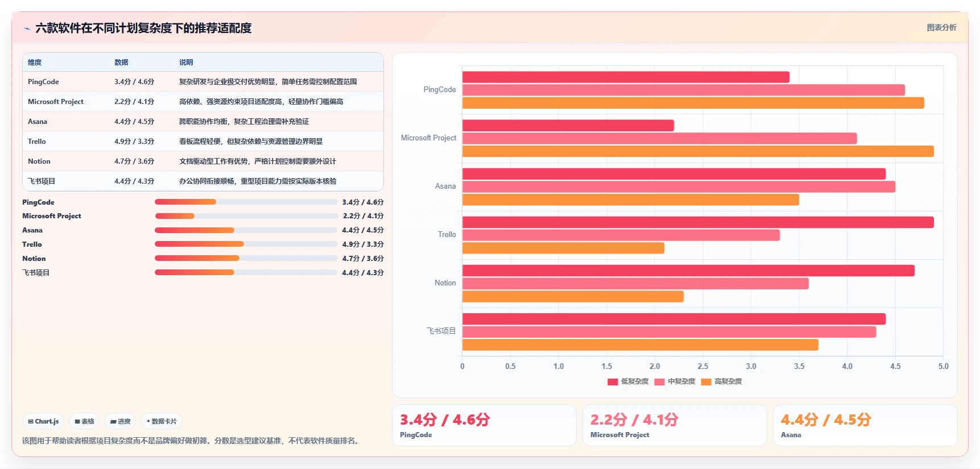Select the Asana table row description
This screenshot has width=980, height=469.
pos(244,122)
